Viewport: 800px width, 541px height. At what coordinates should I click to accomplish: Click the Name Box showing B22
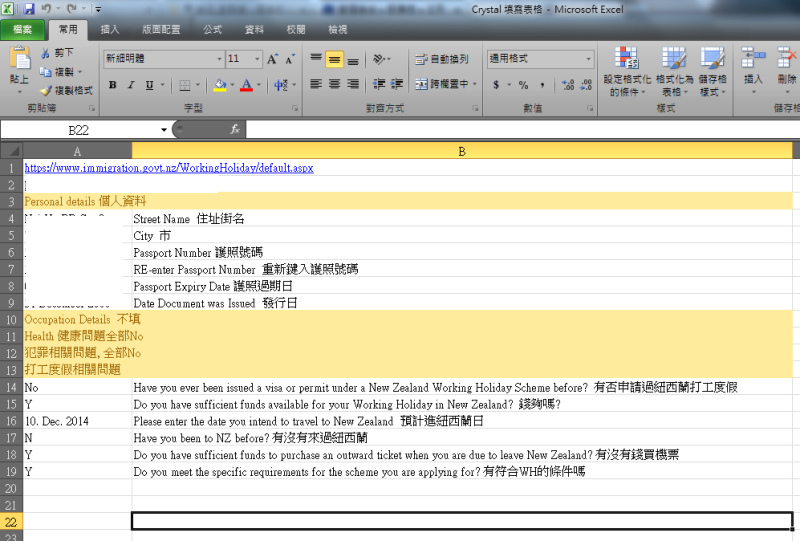[x=79, y=130]
